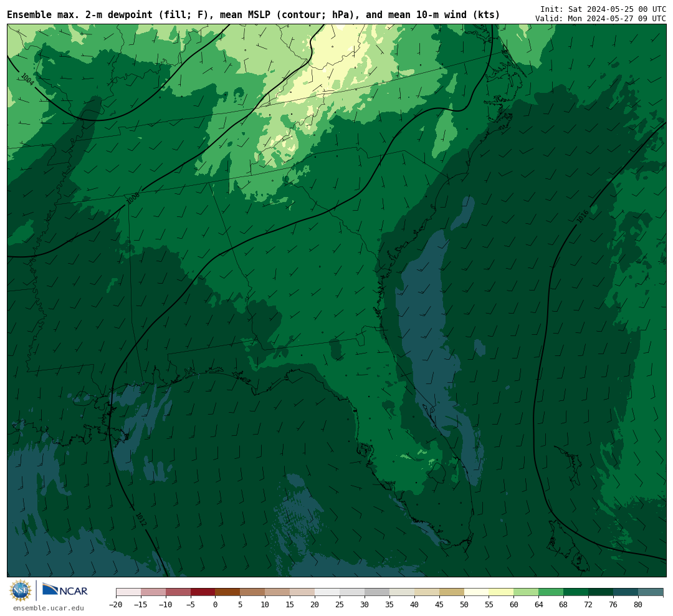The image size is (673, 616).
Task: Click the colorbar tick label 72
Action: 588,605
